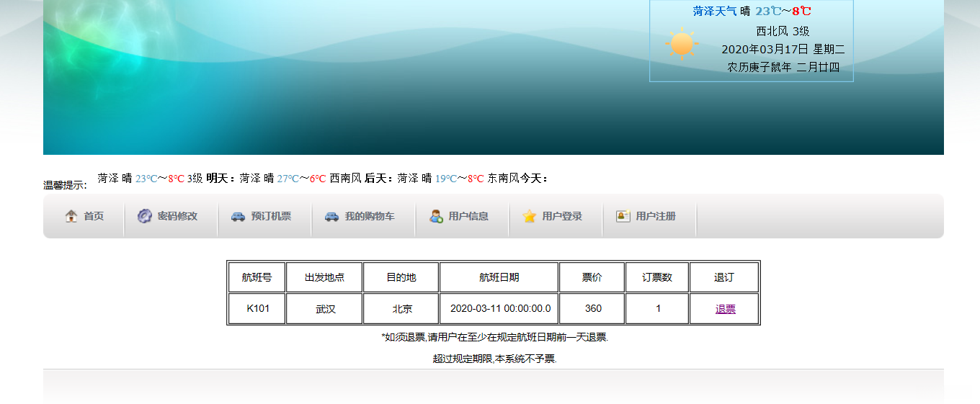Image resolution: width=980 pixels, height=404 pixels.
Task: Open 我的购物车 menu item
Action: tap(370, 216)
